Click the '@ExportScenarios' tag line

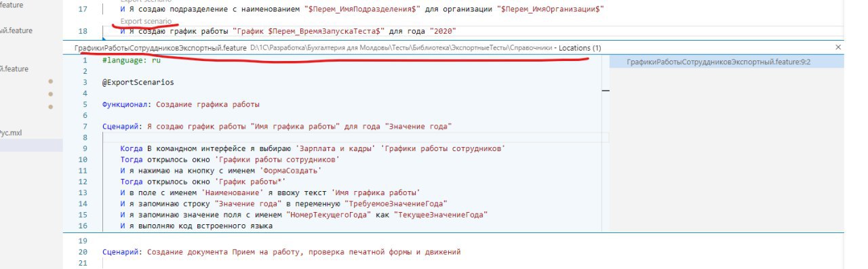coord(138,83)
